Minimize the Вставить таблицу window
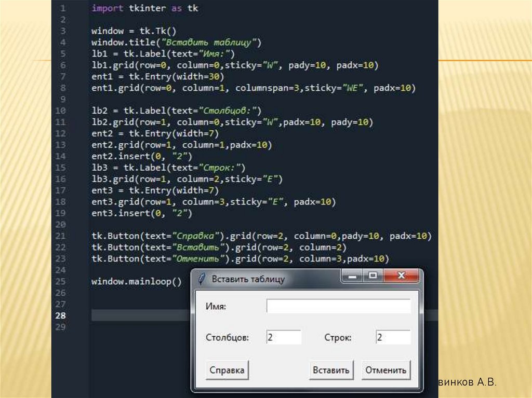532x398 pixels. click(352, 276)
